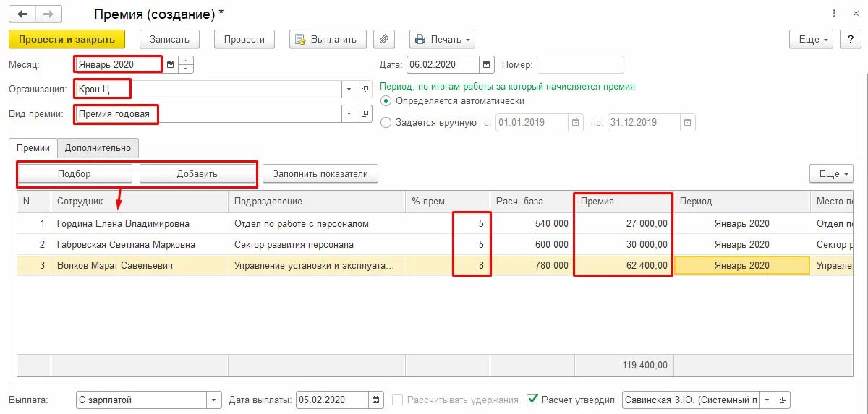Screen dimensions: 868x414
Task: Click premium cell 30 000,00
Action: [623, 244]
